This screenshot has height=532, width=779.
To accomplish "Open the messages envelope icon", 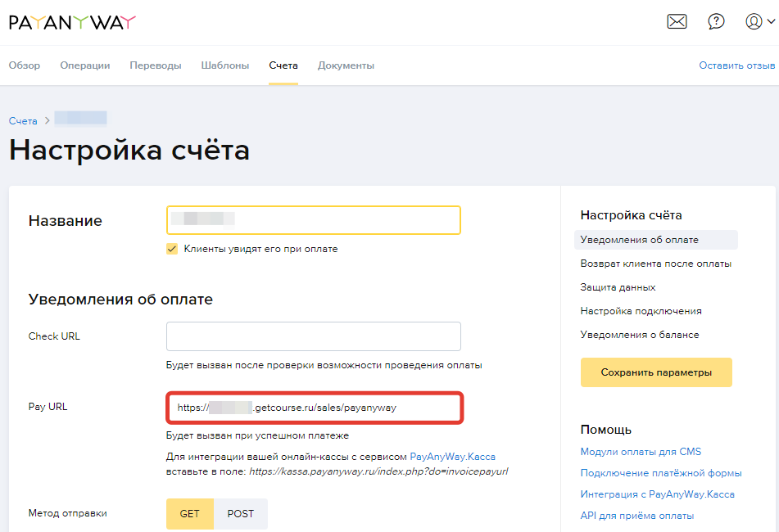I will [677, 21].
